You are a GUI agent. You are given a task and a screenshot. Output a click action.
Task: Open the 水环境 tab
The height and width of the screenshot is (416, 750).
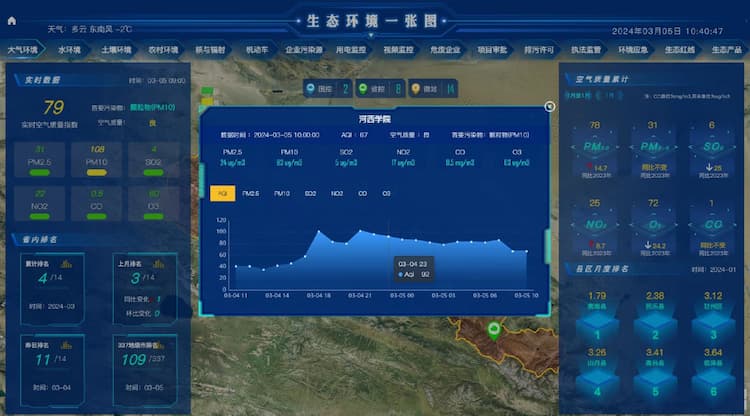click(69, 49)
